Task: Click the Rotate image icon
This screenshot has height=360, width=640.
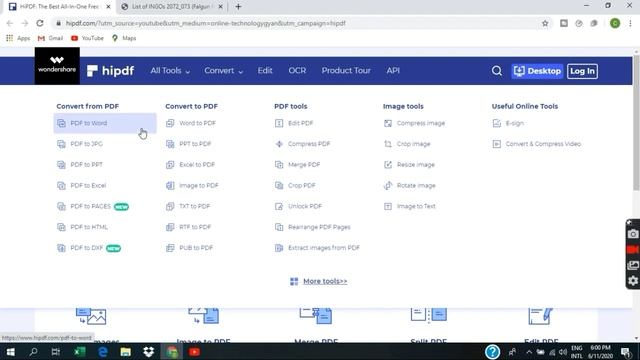Action: pyautogui.click(x=388, y=186)
